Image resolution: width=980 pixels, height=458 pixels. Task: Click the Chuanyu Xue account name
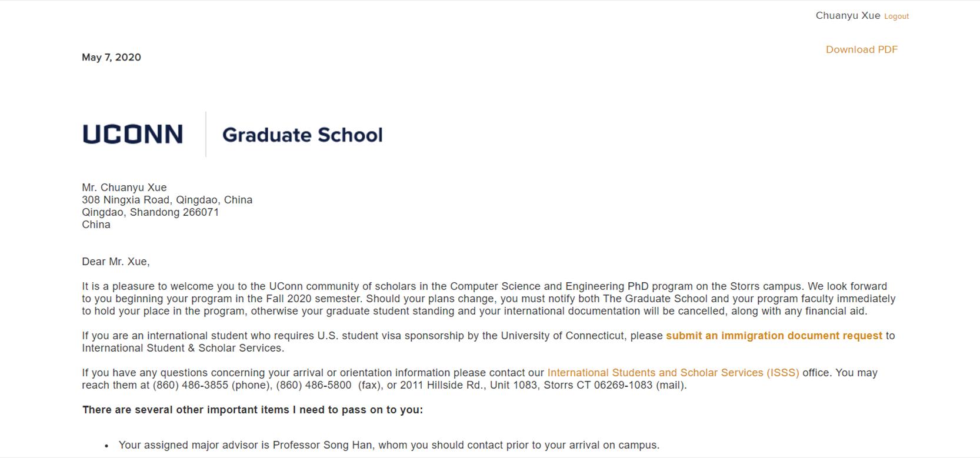click(x=847, y=16)
